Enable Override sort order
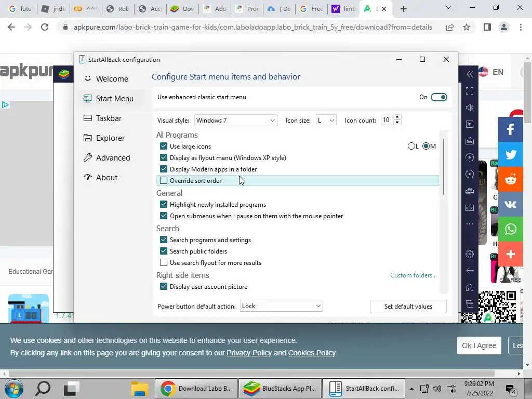Image resolution: width=532 pixels, height=399 pixels. click(x=164, y=180)
